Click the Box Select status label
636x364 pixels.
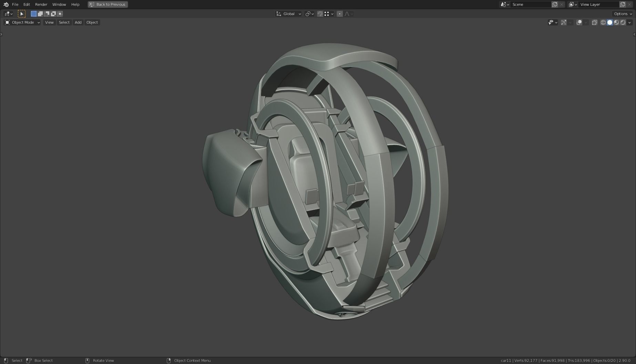click(x=43, y=361)
